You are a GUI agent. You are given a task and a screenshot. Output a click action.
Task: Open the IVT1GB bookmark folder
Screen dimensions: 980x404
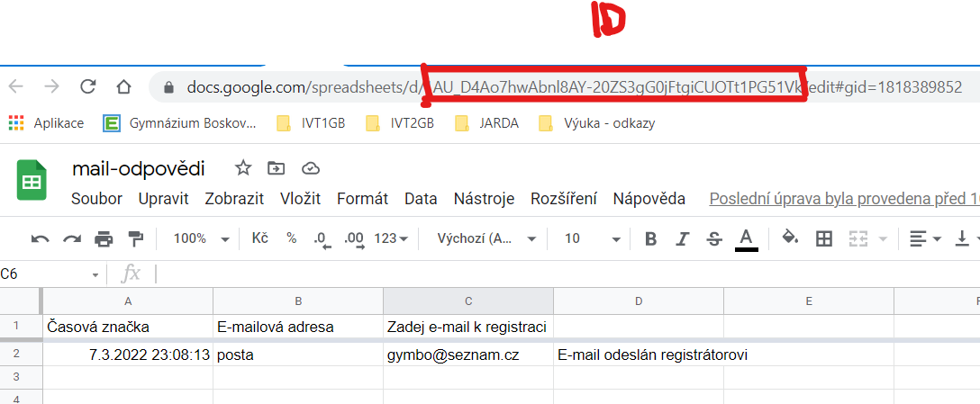(311, 123)
